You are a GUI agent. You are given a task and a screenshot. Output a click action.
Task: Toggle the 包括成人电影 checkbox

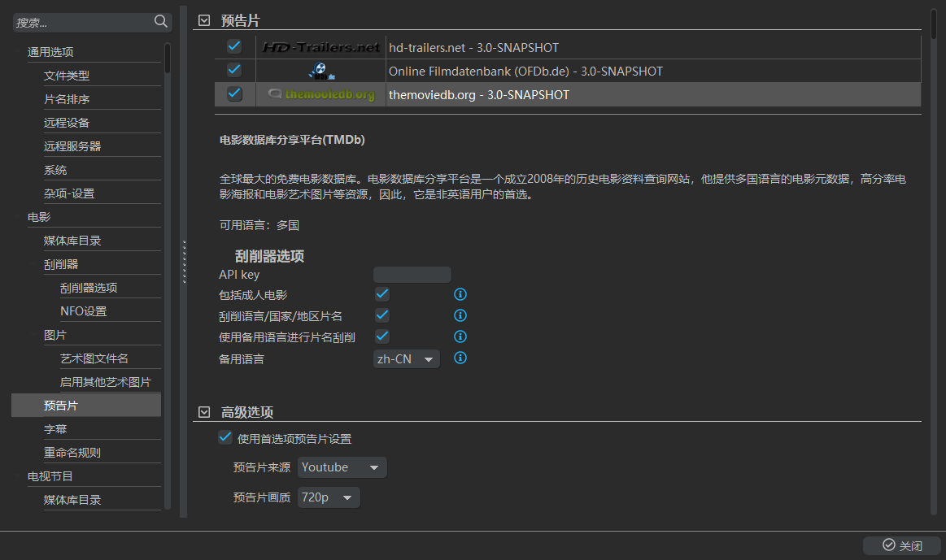[381, 294]
